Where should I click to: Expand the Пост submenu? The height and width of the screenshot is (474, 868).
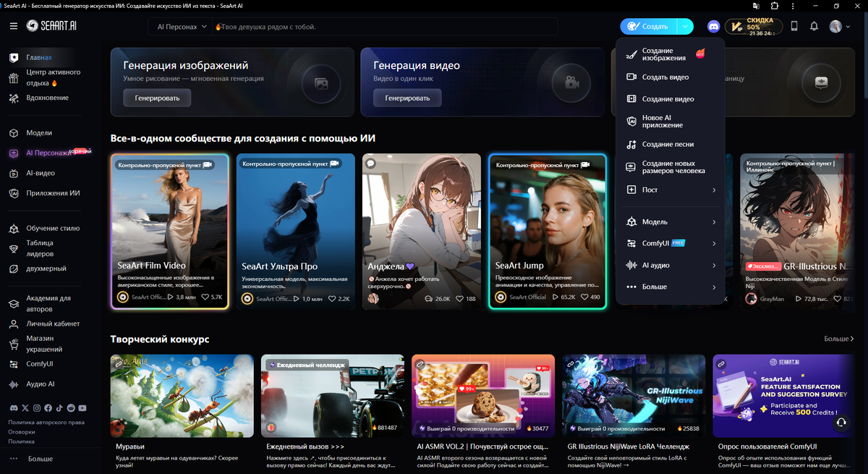[x=671, y=190]
